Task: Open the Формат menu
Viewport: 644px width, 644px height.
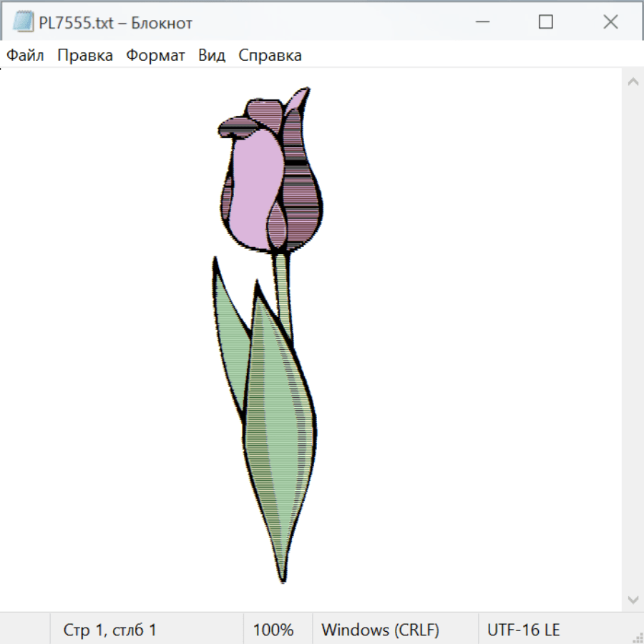Action: (x=155, y=56)
